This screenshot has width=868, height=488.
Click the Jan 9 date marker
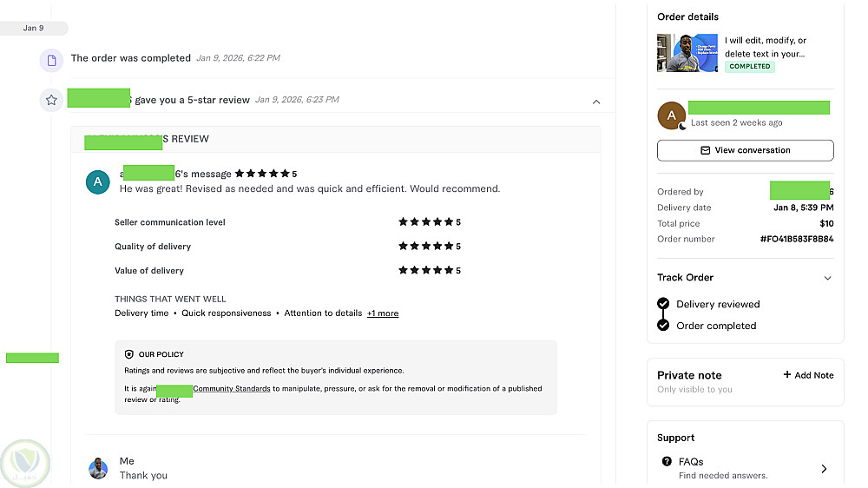click(34, 28)
